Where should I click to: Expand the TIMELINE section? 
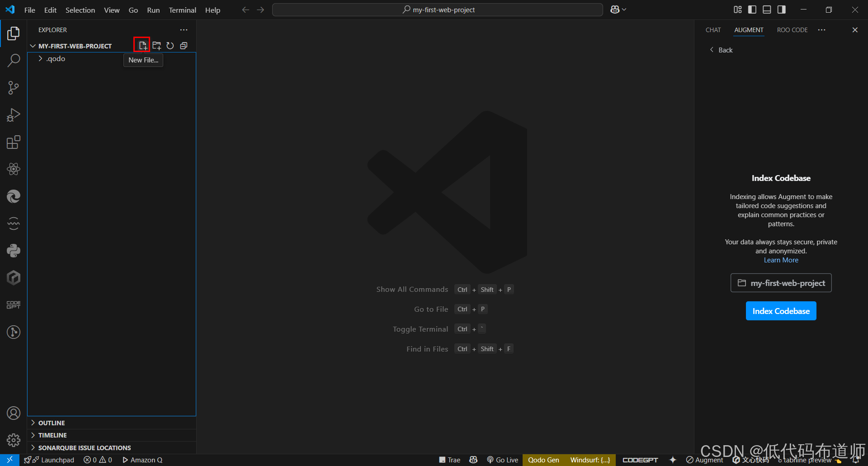pyautogui.click(x=112, y=435)
